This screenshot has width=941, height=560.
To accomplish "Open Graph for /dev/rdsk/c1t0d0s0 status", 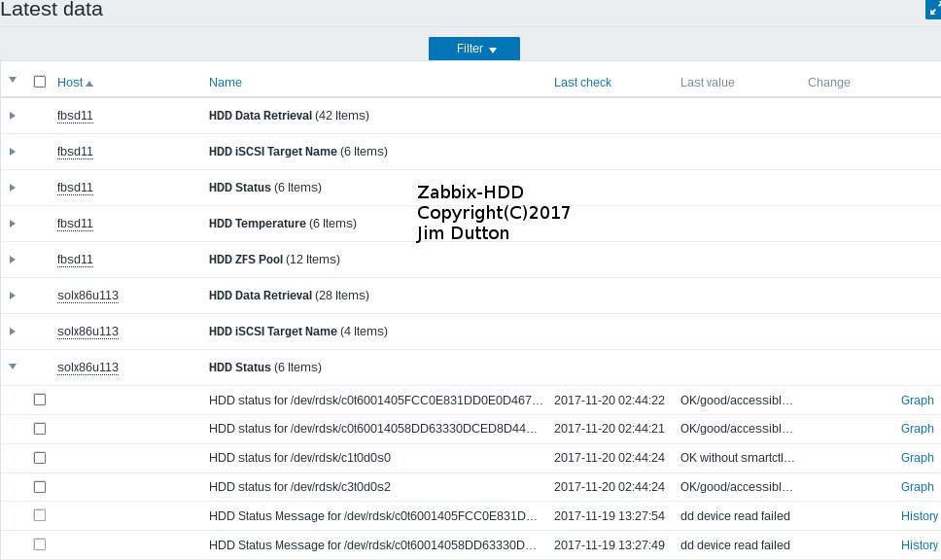I will pos(917,457).
